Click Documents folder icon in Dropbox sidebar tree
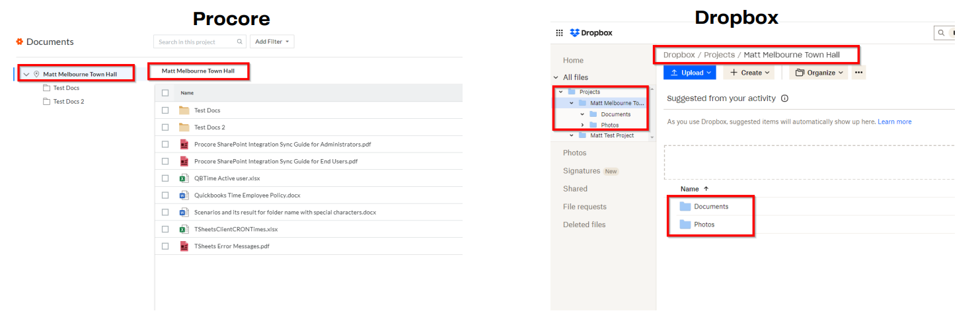The width and height of the screenshot is (980, 315). coord(593,114)
